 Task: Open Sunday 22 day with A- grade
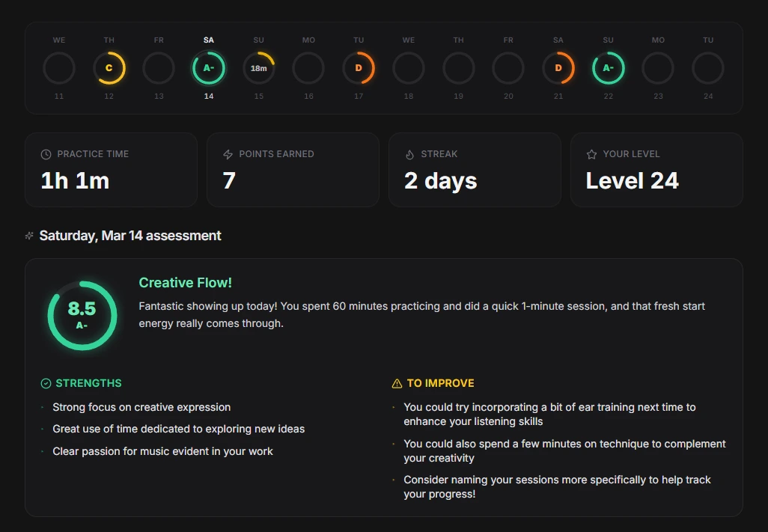pos(609,68)
